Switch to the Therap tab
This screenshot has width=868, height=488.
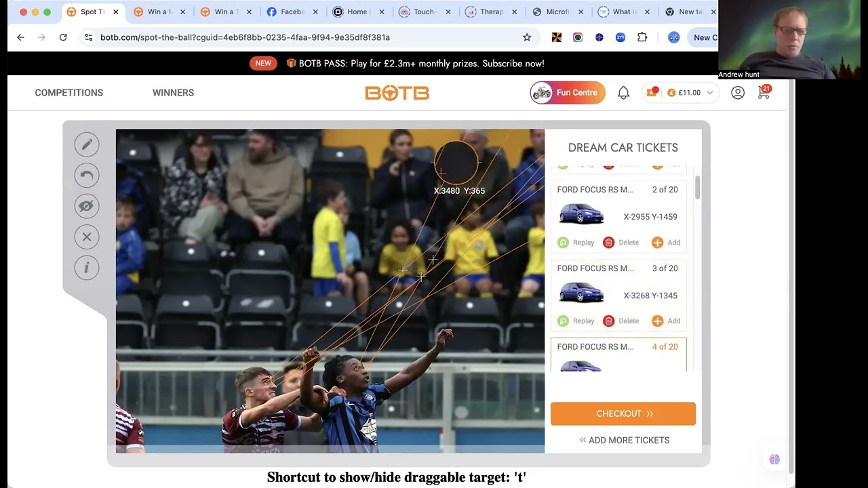[x=490, y=12]
